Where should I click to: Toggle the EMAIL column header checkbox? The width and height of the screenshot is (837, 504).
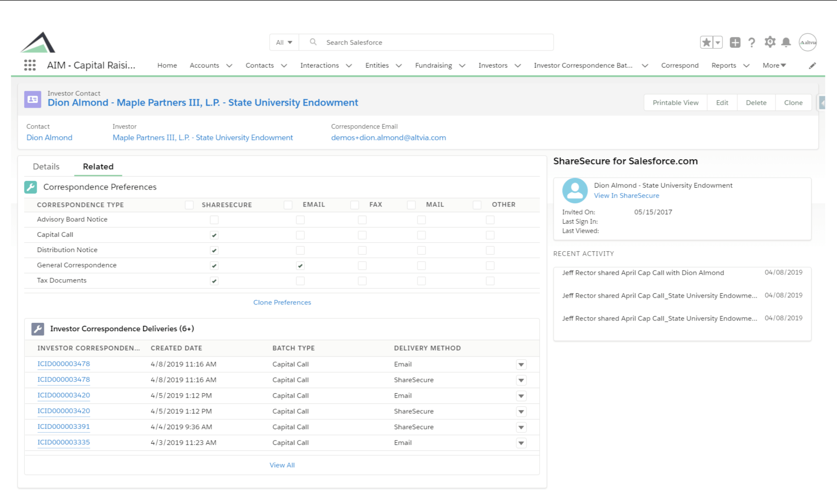pyautogui.click(x=288, y=205)
